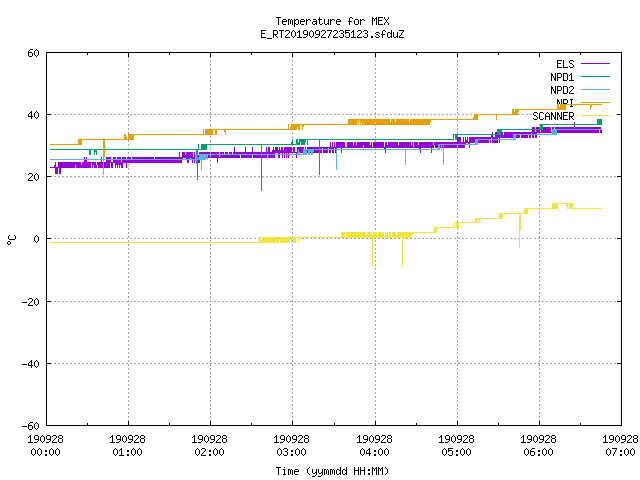Click the y-axis label -60
Viewport: 640px width, 480px height.
coord(31,426)
